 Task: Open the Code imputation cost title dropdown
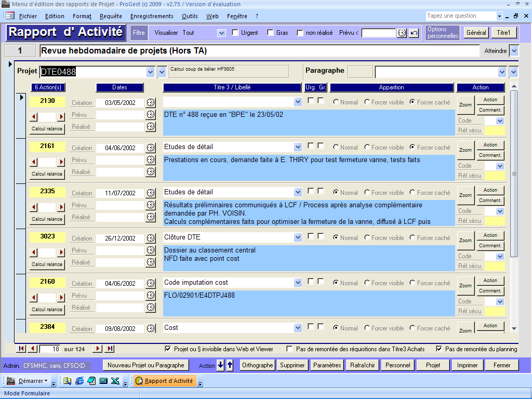coord(298,282)
